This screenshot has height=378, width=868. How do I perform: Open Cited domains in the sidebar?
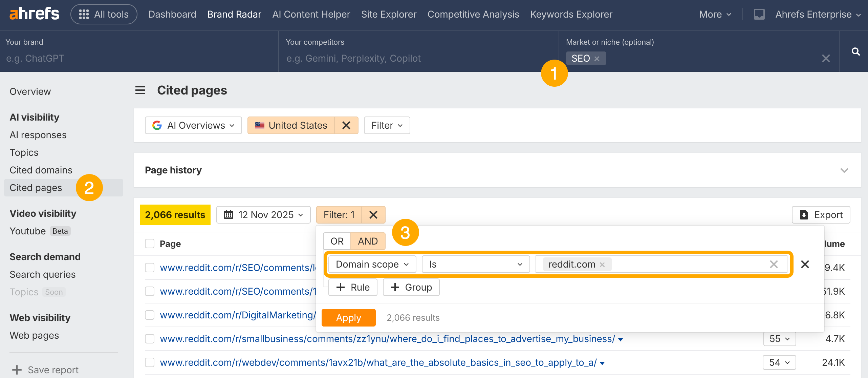(x=41, y=170)
